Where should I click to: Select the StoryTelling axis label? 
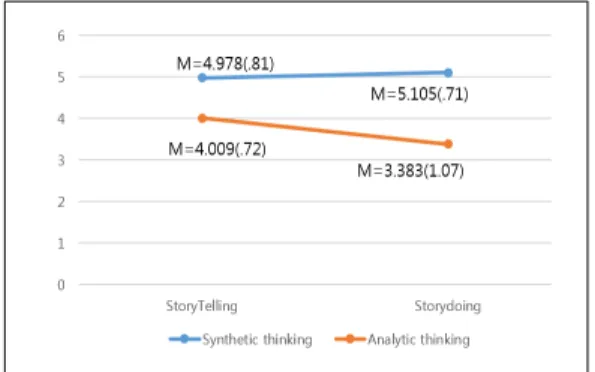(201, 306)
